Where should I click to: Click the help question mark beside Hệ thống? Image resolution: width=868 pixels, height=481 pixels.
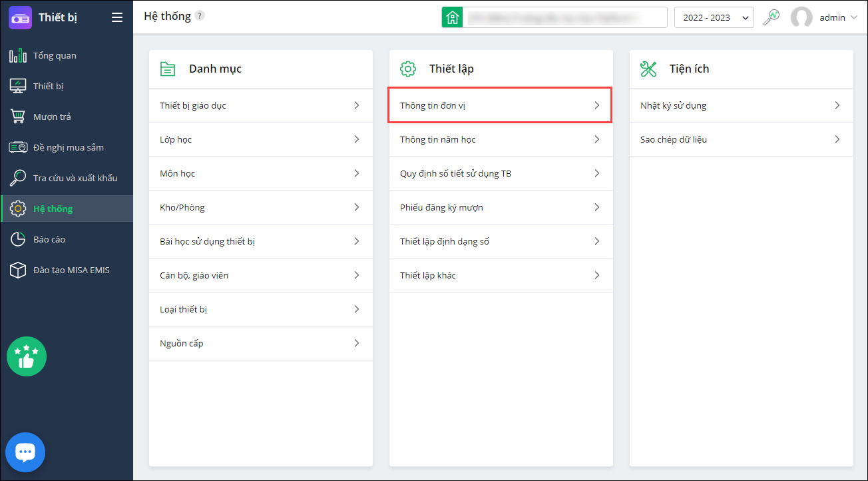[200, 16]
